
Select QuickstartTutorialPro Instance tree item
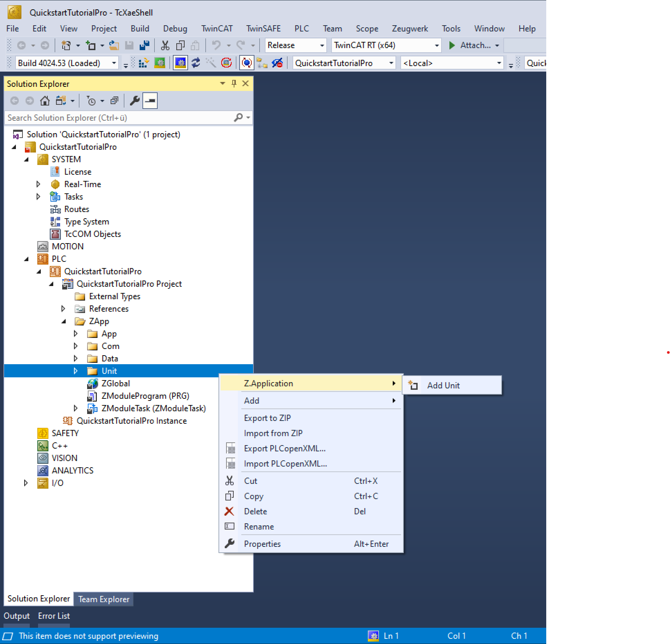(x=132, y=421)
